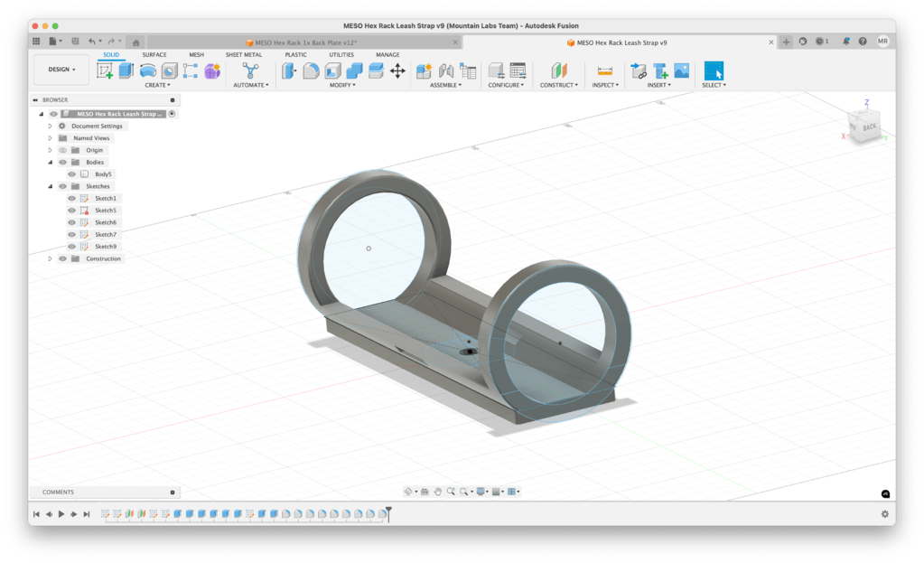Select the Revolve tool
The image size is (924, 563).
click(x=148, y=70)
